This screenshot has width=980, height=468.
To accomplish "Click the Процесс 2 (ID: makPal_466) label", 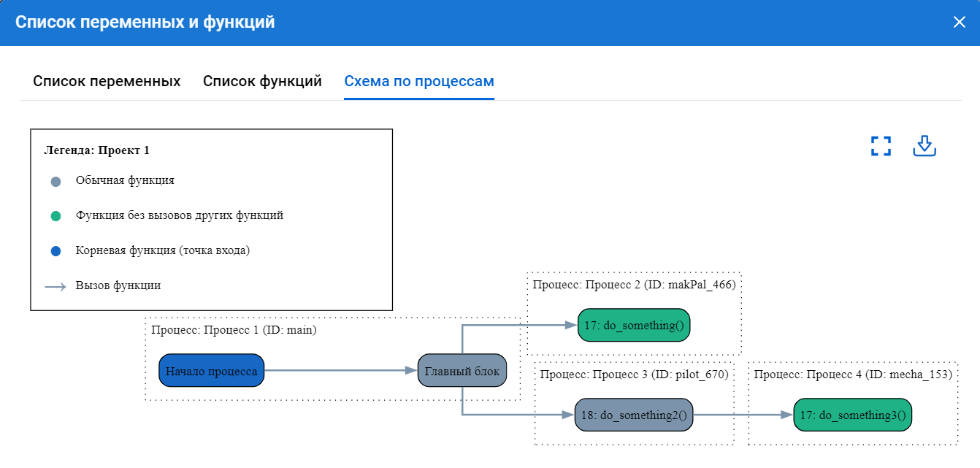I will tap(634, 285).
